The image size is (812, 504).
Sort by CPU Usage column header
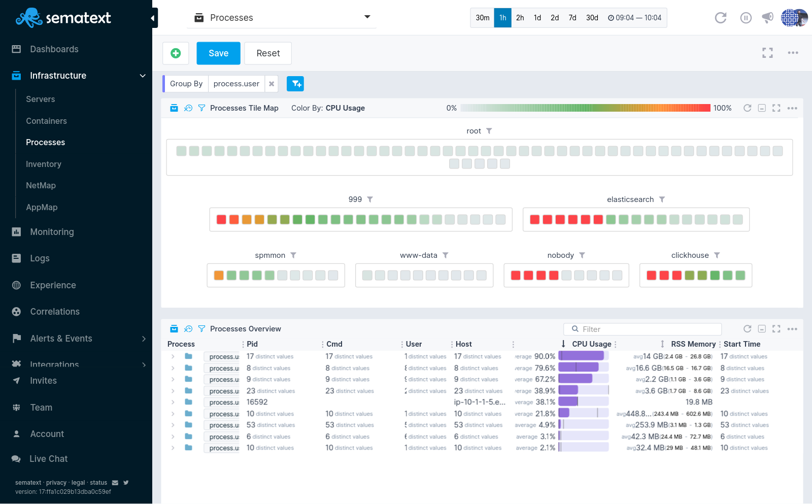591,344
